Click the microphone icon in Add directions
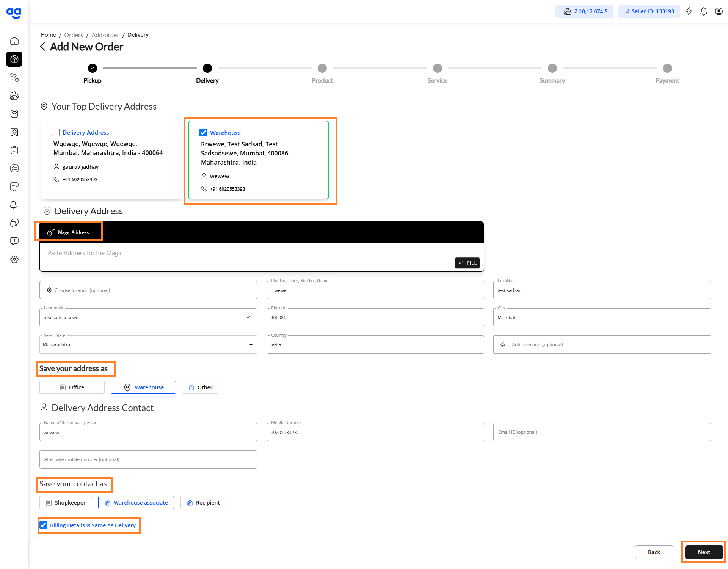728x569 pixels. tap(503, 345)
